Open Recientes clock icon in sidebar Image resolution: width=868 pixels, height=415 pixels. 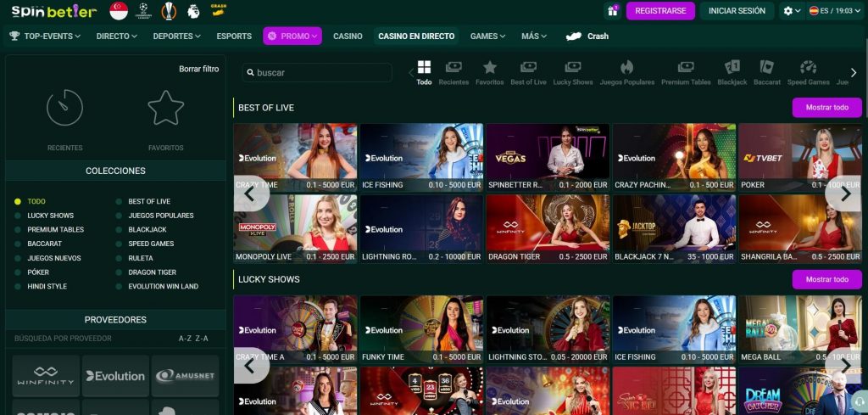pos(64,108)
